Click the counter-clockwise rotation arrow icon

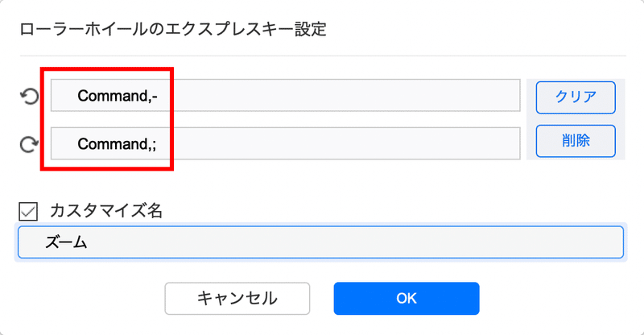tap(29, 97)
